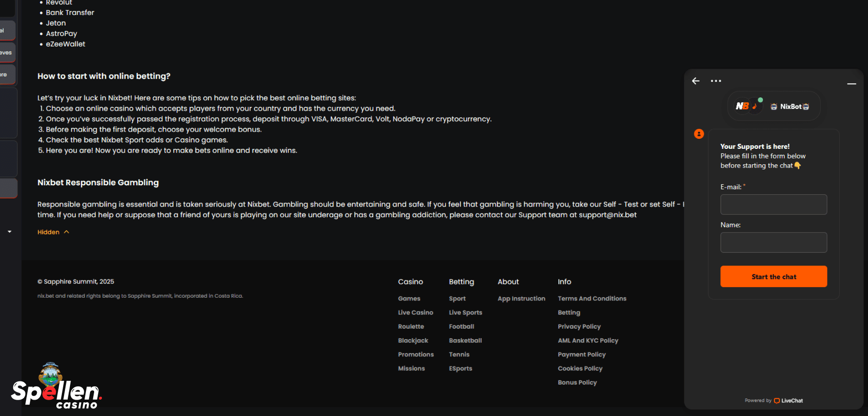Minimize the chat widget

tap(852, 84)
